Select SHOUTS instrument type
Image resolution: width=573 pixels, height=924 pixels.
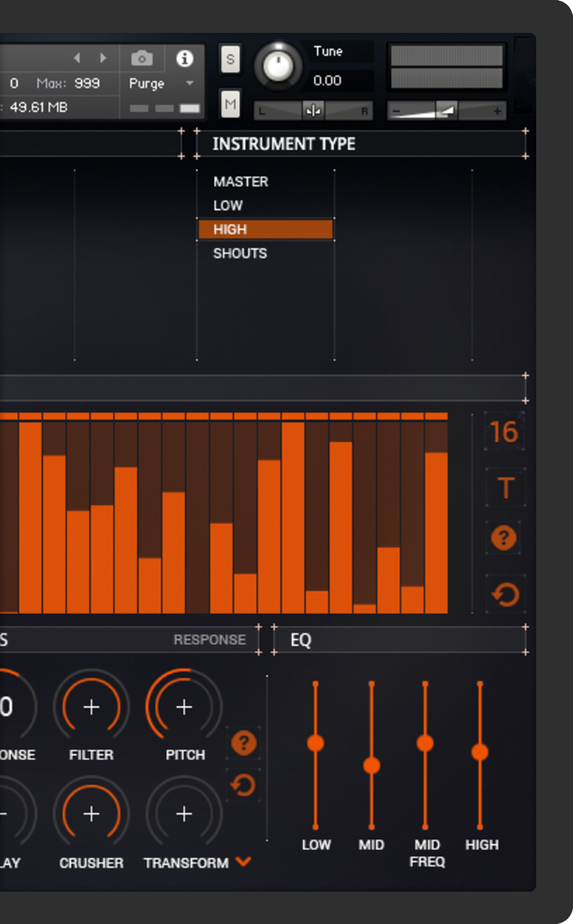coord(240,253)
